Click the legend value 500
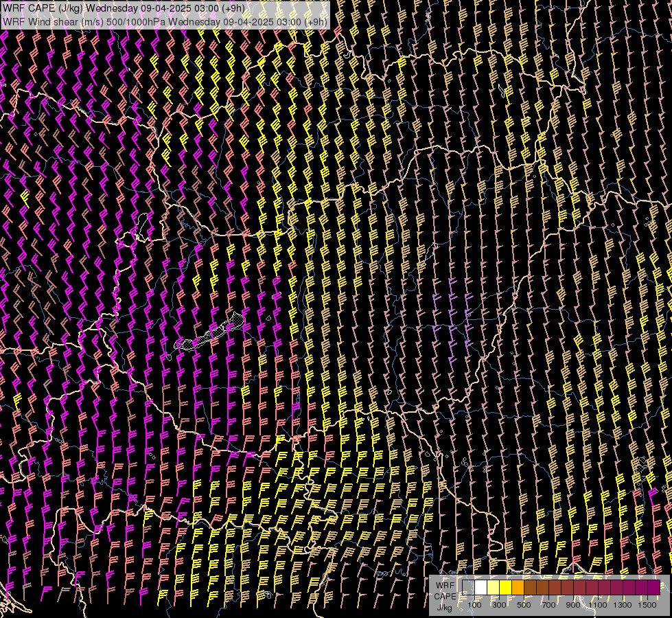The image size is (672, 618). click(x=524, y=605)
